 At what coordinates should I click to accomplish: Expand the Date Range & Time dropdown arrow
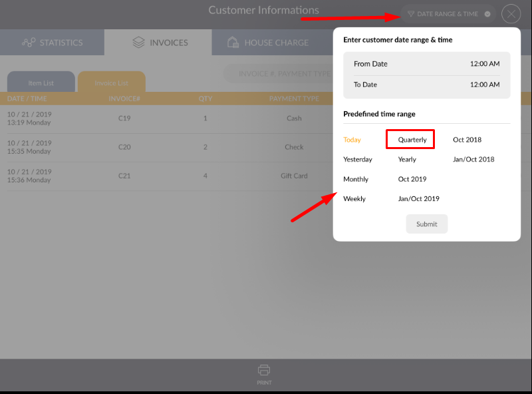click(487, 14)
